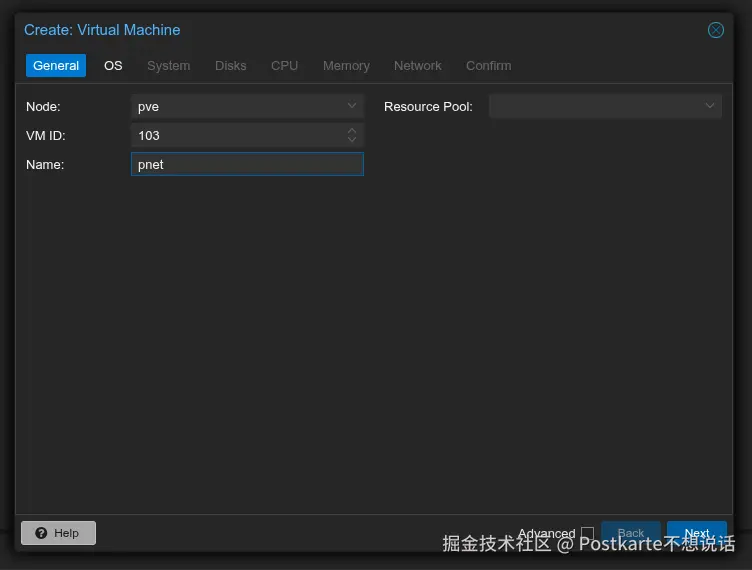752x570 pixels.
Task: Open the CPU tab
Action: click(x=284, y=66)
